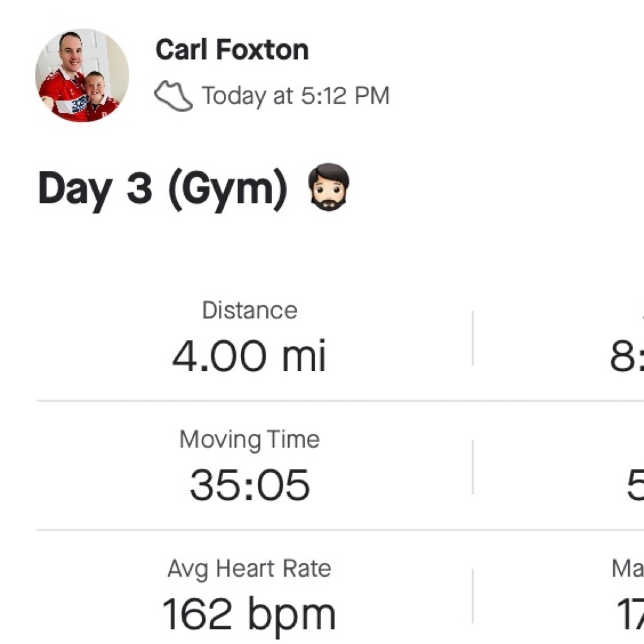Click the cut-off max heart rate value 17
The height and width of the screenshot is (644, 644).
point(630,614)
